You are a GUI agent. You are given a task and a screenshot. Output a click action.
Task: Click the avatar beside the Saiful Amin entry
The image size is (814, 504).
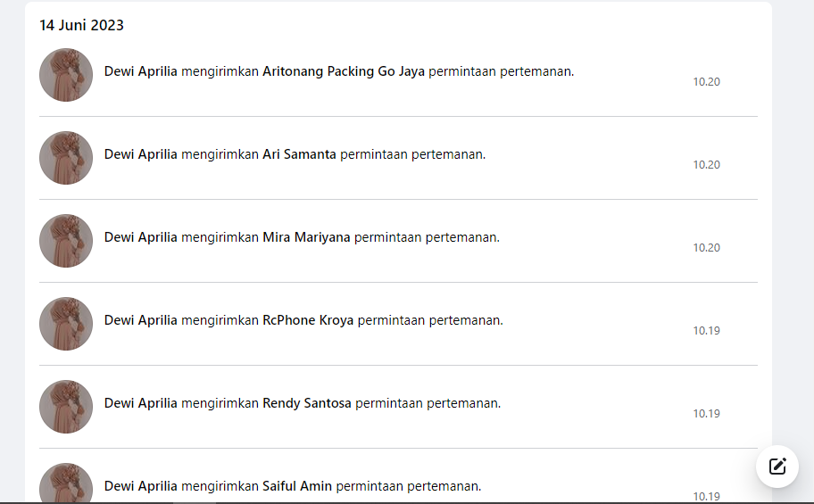click(x=66, y=483)
